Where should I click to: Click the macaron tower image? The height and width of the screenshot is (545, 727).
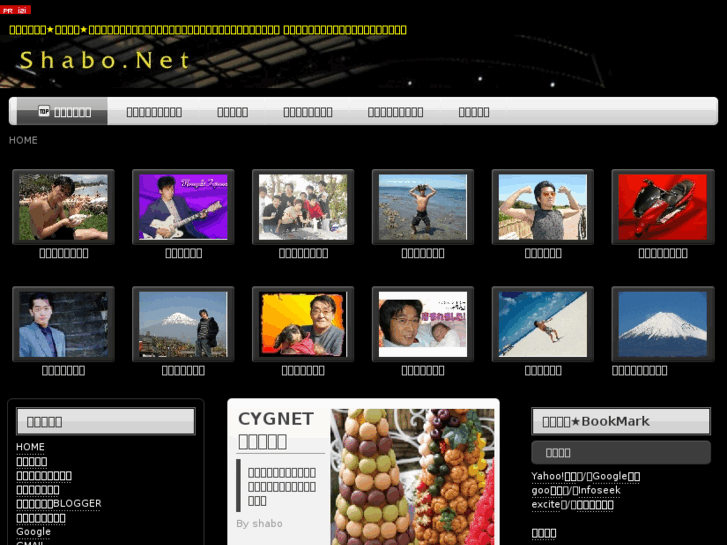click(412, 477)
